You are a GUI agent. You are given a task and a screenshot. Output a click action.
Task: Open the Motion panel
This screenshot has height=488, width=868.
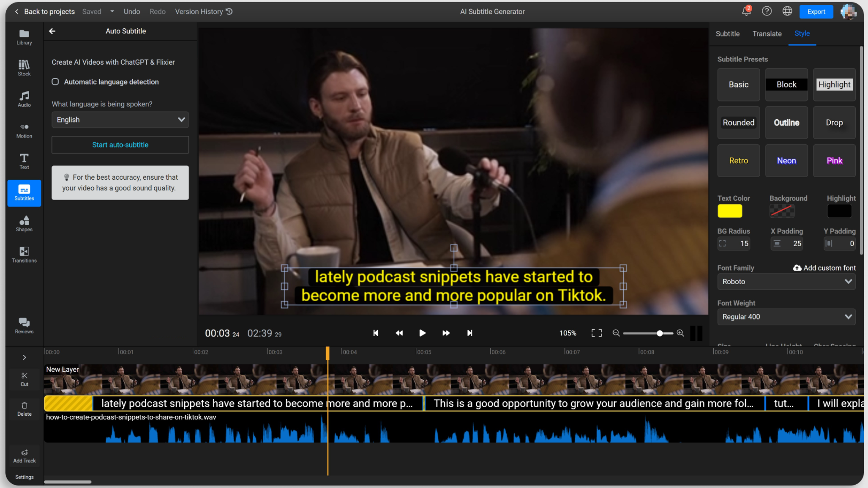[24, 130]
